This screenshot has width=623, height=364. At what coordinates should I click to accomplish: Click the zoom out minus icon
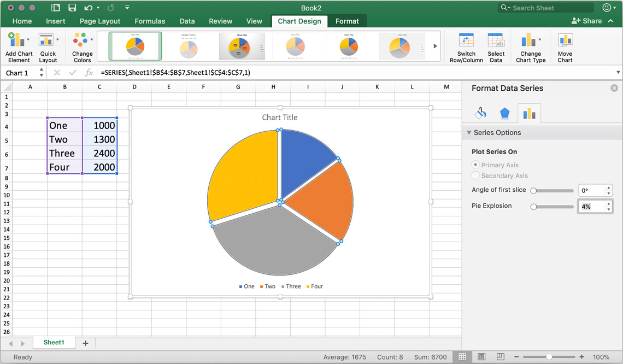pos(516,357)
